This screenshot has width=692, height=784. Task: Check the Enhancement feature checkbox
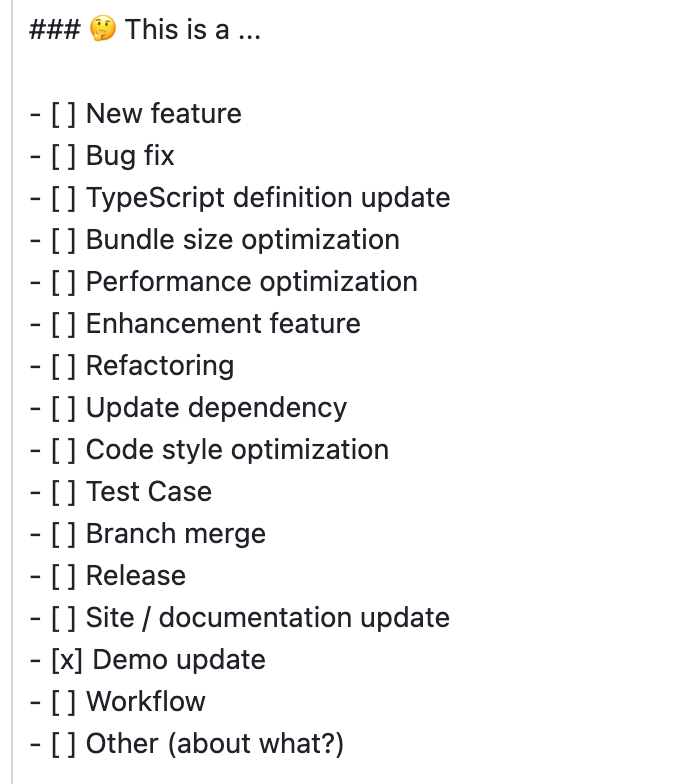63,324
